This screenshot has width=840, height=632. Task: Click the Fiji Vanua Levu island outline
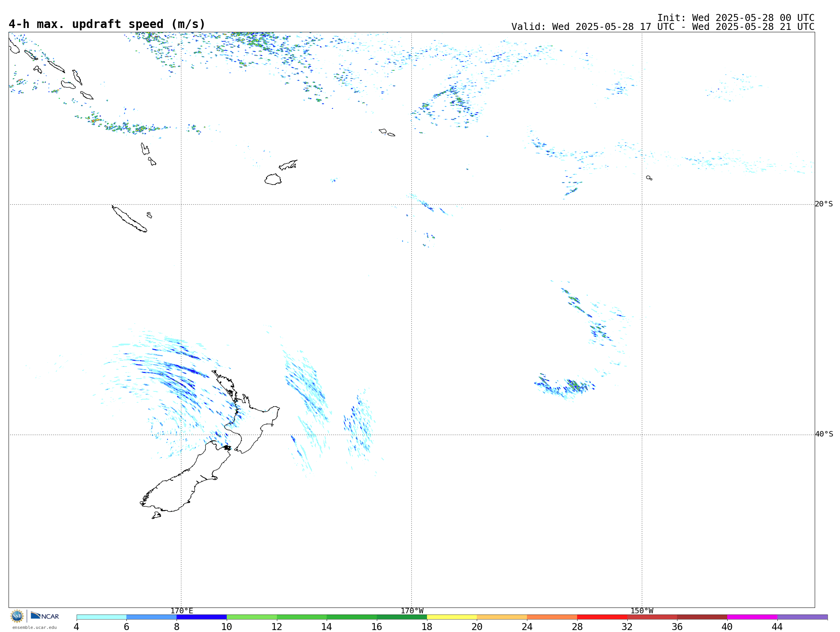tap(288, 165)
